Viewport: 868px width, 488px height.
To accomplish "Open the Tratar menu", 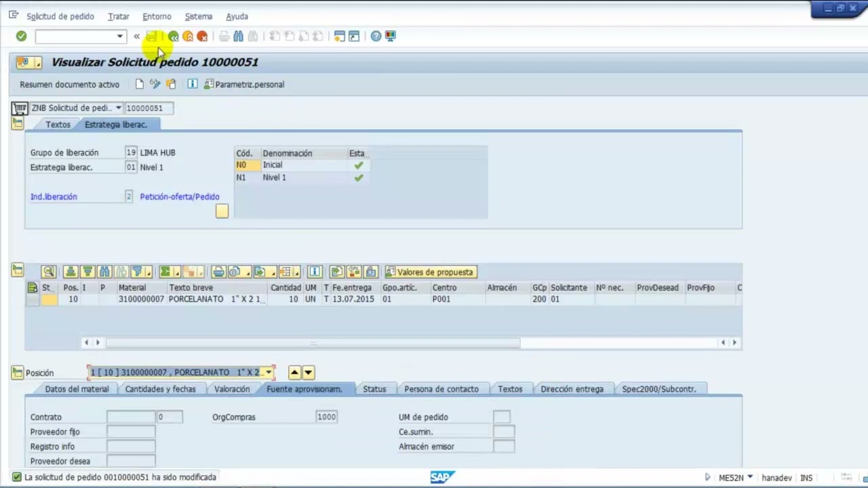I will pyautogui.click(x=119, y=16).
